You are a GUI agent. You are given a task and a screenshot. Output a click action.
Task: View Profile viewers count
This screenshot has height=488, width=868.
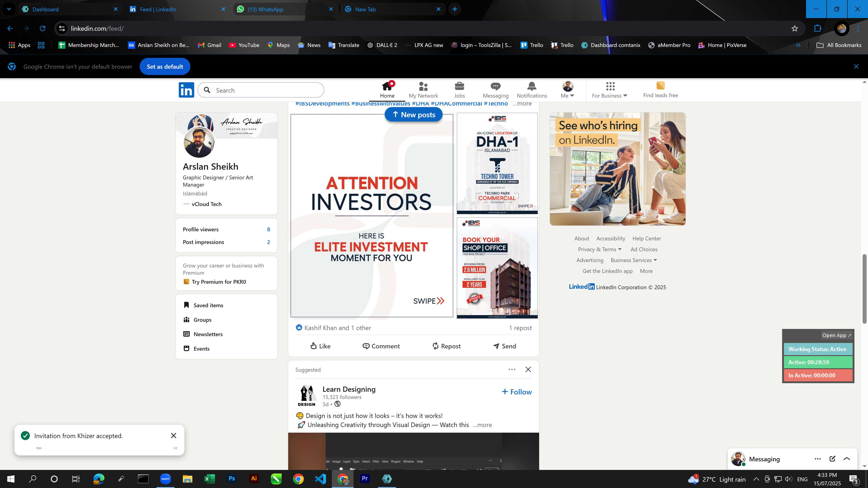[226, 229]
